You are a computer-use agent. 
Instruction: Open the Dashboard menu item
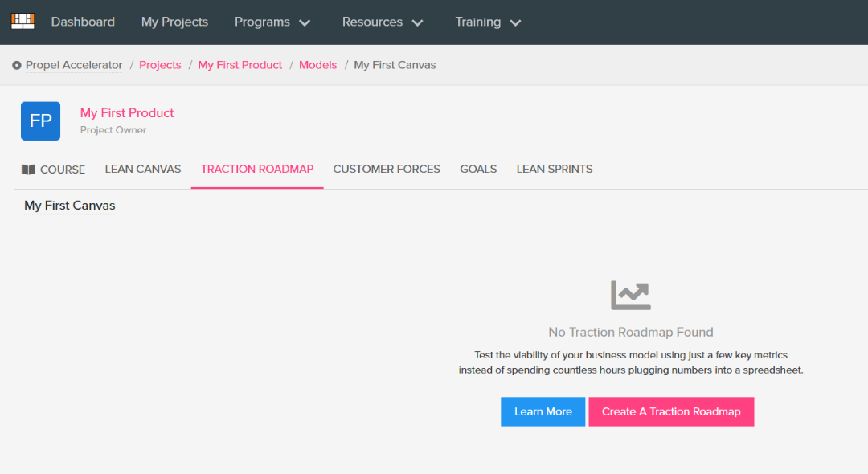[x=83, y=22]
